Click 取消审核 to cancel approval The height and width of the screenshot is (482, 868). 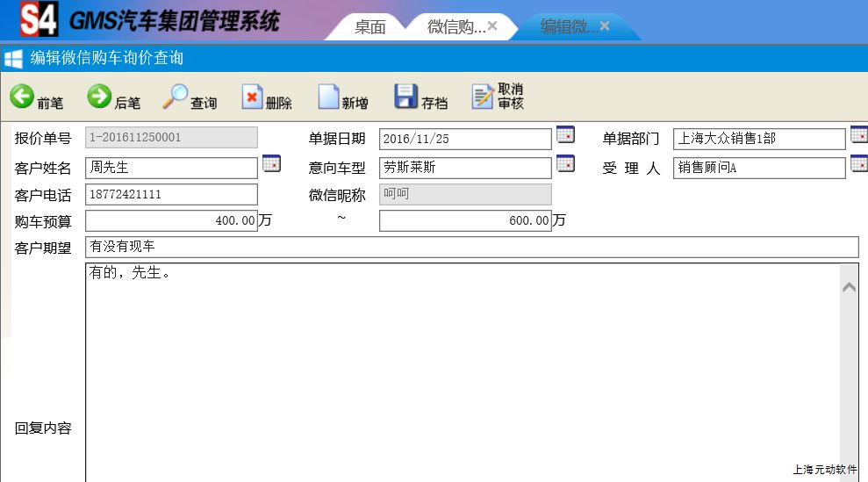498,97
